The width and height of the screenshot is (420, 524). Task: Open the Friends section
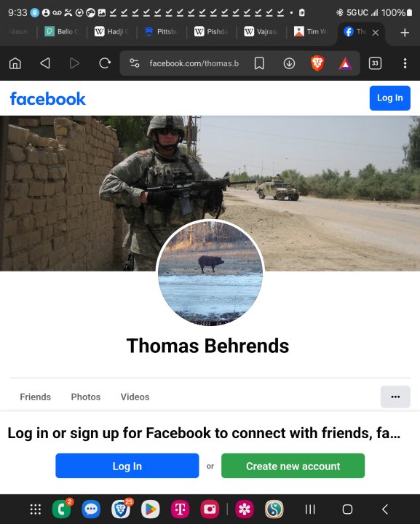(x=36, y=397)
